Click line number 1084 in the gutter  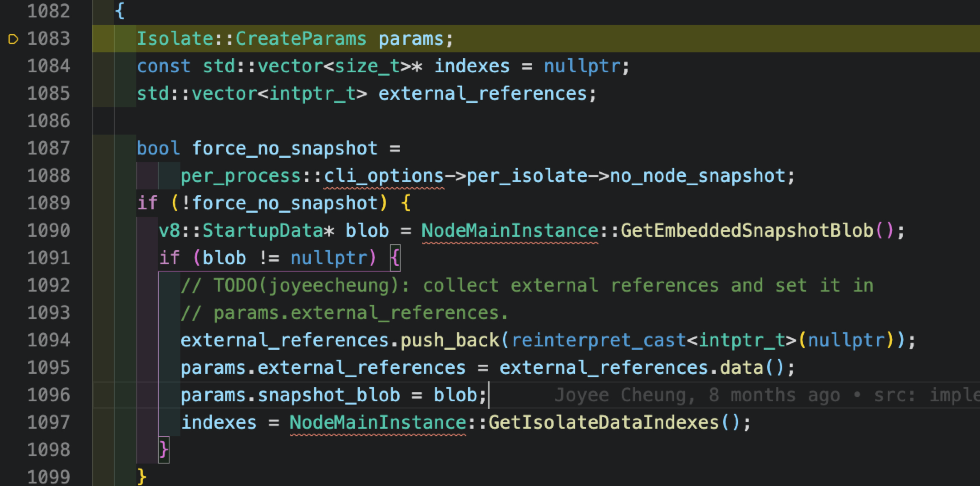click(49, 66)
